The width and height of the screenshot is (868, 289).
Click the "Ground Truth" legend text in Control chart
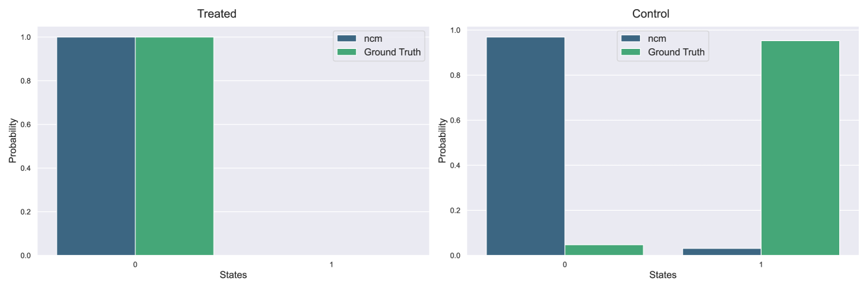point(676,52)
